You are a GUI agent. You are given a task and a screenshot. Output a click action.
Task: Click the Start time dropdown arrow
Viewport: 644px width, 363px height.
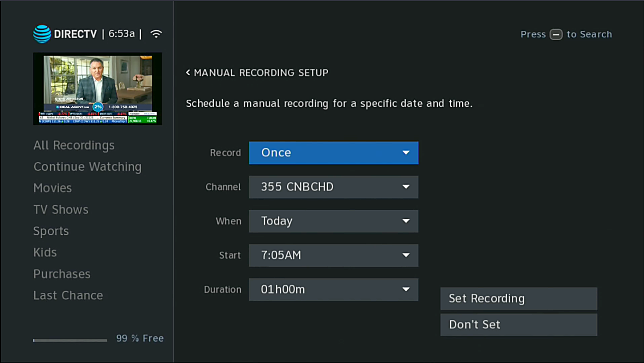point(406,255)
